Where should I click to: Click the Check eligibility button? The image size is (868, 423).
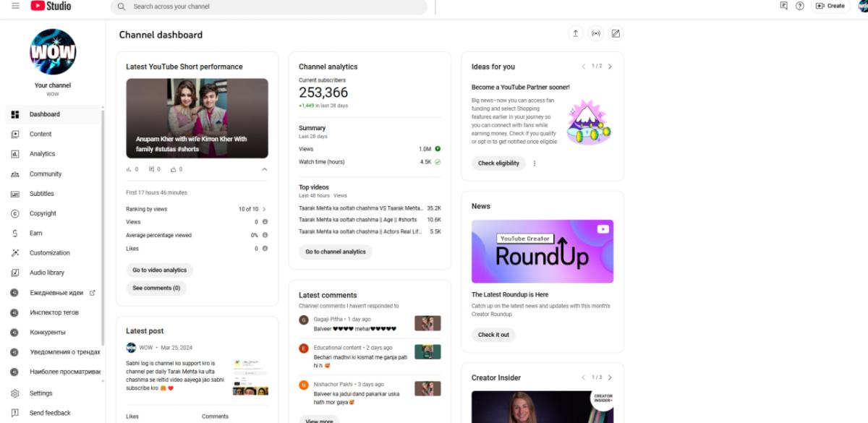pyautogui.click(x=498, y=163)
